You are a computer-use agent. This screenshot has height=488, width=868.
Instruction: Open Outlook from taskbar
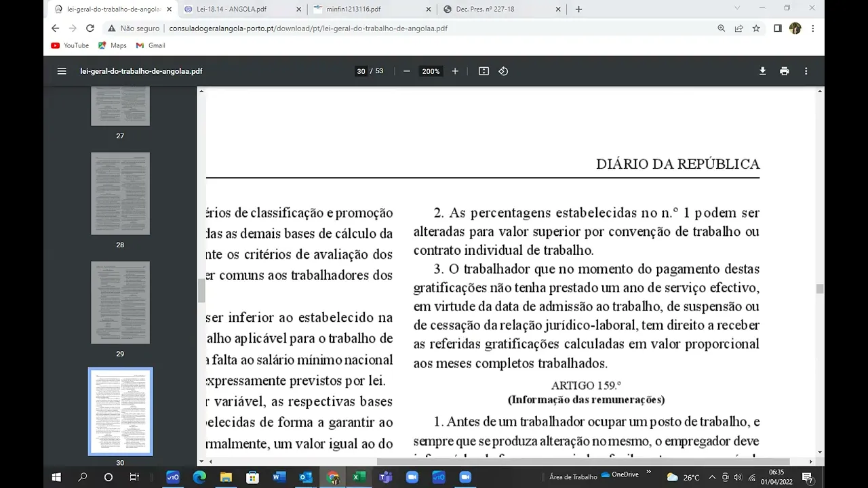tap(305, 477)
